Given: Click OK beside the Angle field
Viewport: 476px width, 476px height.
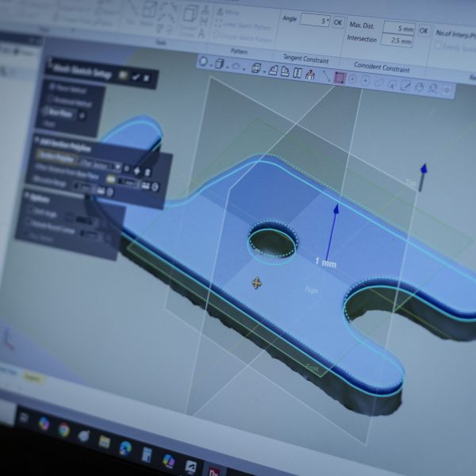Looking at the screenshot, I should [x=338, y=21].
